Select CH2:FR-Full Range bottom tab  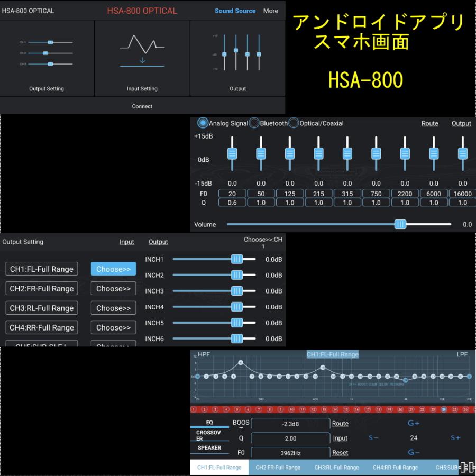[x=278, y=468]
